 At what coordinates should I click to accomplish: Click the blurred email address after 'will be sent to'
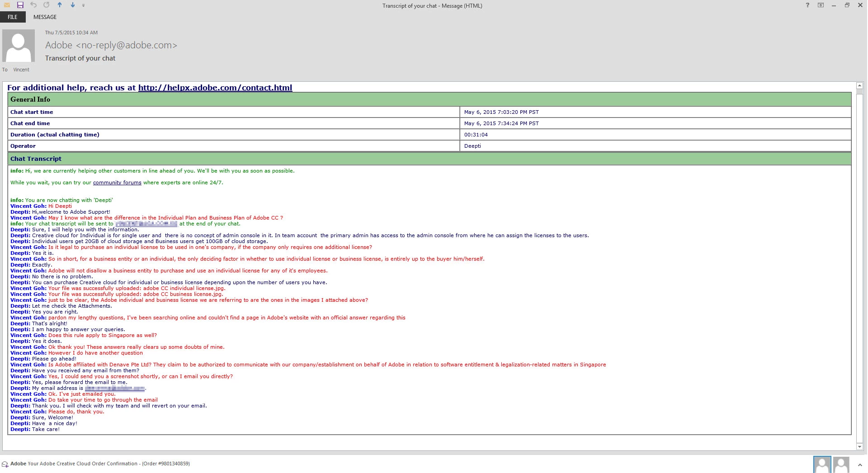[x=146, y=224]
